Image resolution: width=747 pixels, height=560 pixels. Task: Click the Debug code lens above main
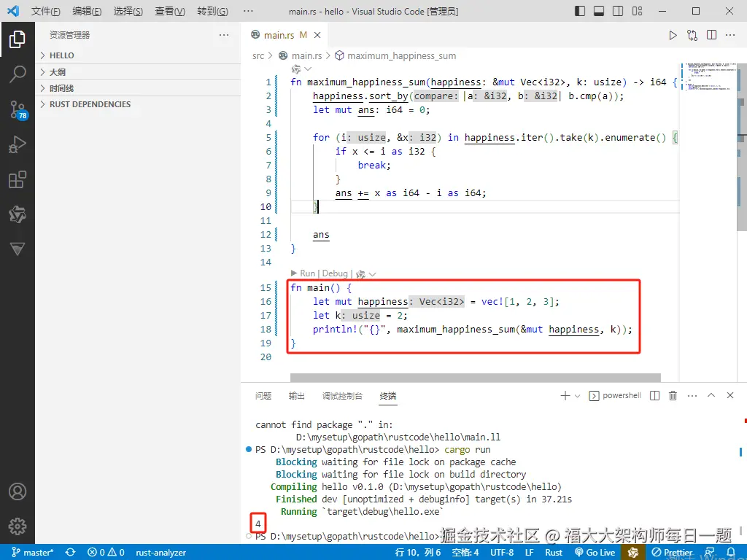[335, 273]
